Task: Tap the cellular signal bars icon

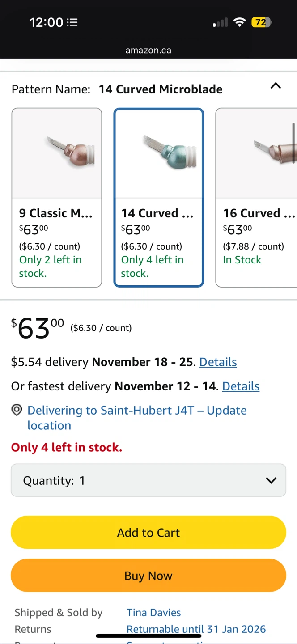Action: coord(220,22)
